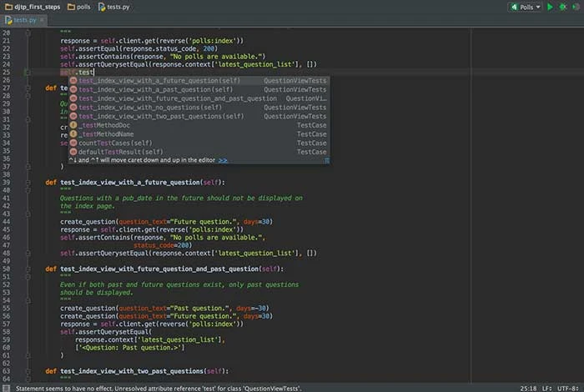Select tests.py in the navigation breadcrumb
This screenshot has width=584, height=392.
pos(114,7)
